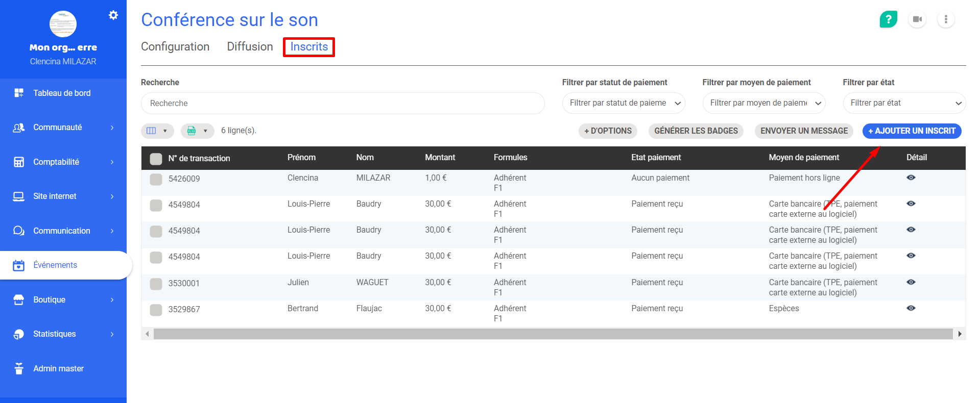Switch to the Diffusion tab
Screen dimensions: 980x403
(250, 46)
